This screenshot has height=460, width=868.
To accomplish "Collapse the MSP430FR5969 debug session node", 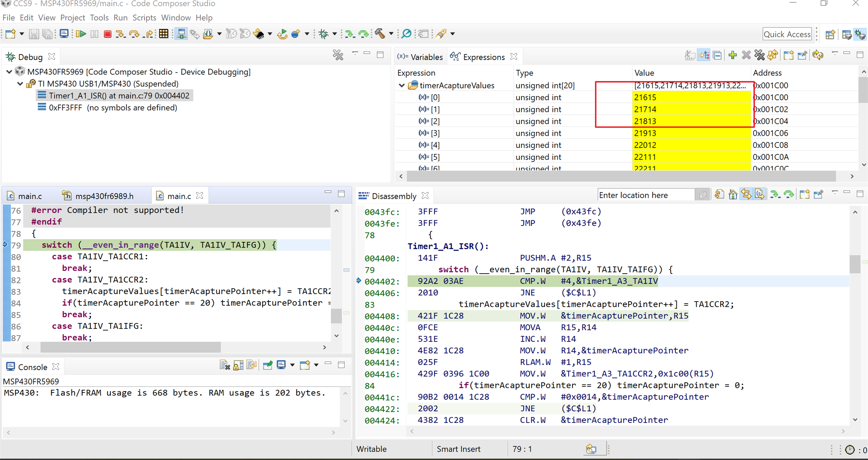I will [x=10, y=72].
